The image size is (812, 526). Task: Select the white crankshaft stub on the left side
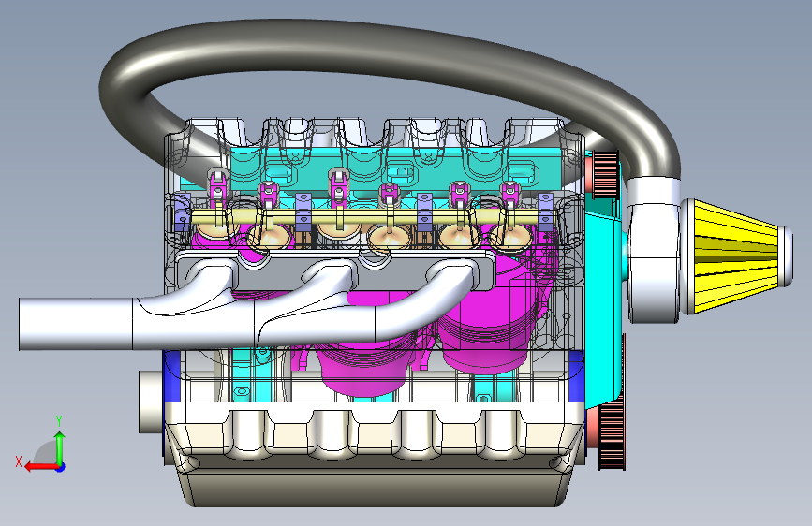point(151,402)
